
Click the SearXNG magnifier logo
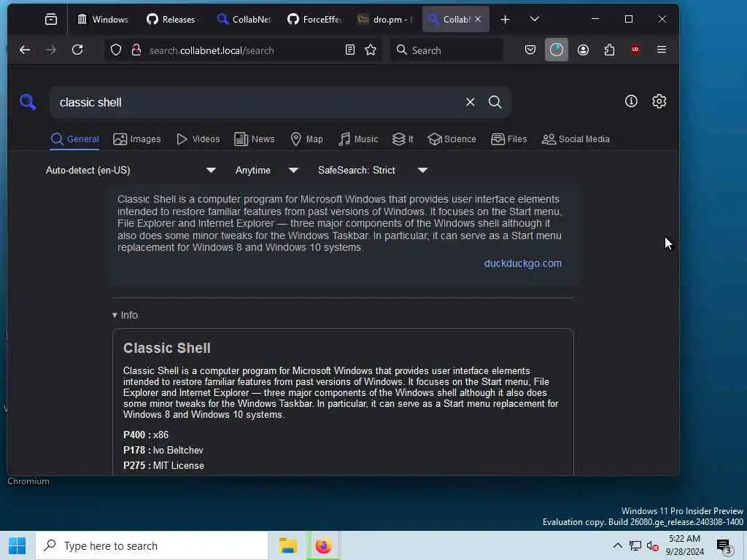pos(28,102)
